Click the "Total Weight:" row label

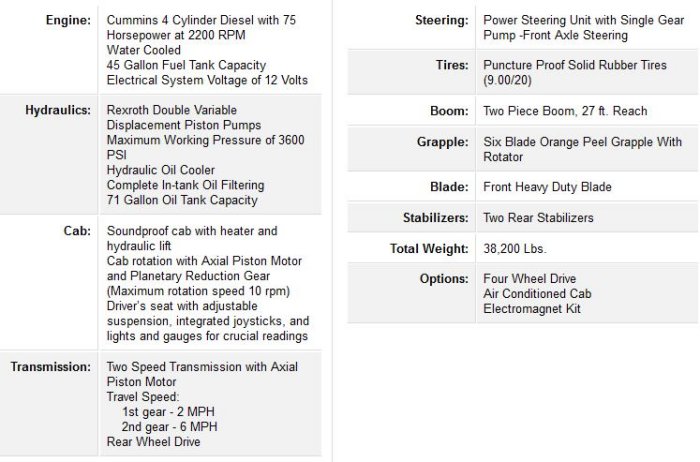[x=430, y=248]
